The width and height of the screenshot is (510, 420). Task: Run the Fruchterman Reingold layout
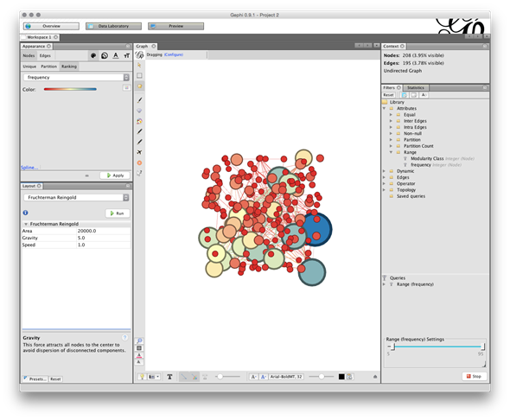(118, 213)
